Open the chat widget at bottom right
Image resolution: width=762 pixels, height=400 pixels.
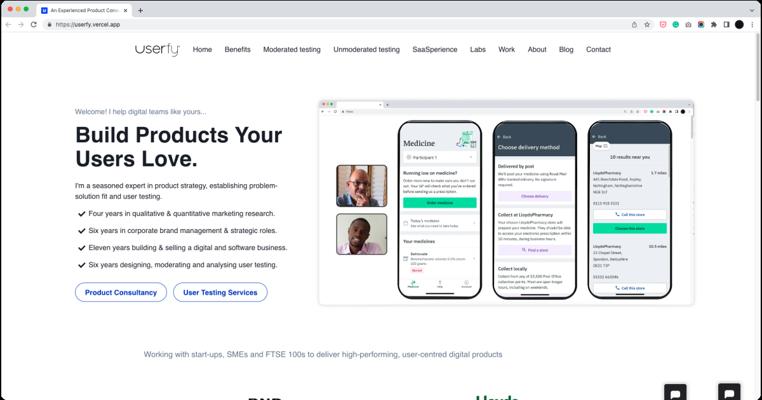coord(729,393)
